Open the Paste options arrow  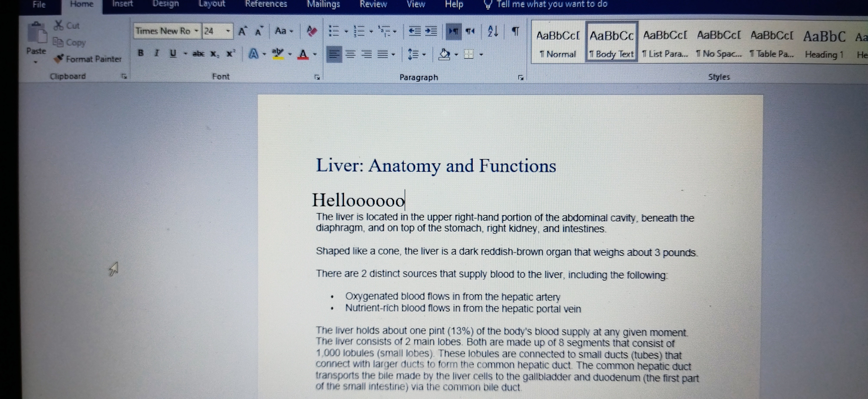click(36, 62)
